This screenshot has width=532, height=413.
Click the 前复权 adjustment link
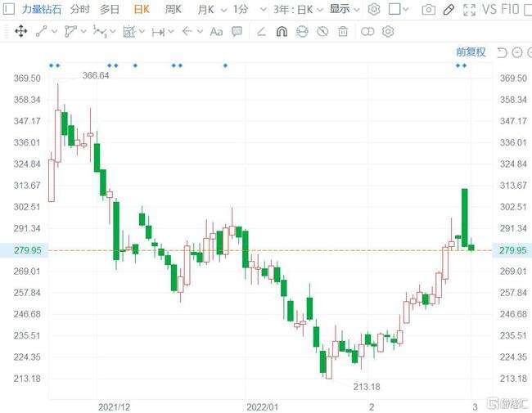pos(471,52)
